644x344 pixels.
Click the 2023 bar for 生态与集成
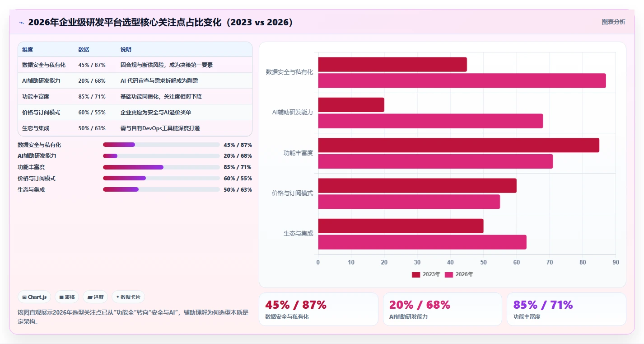click(x=401, y=226)
